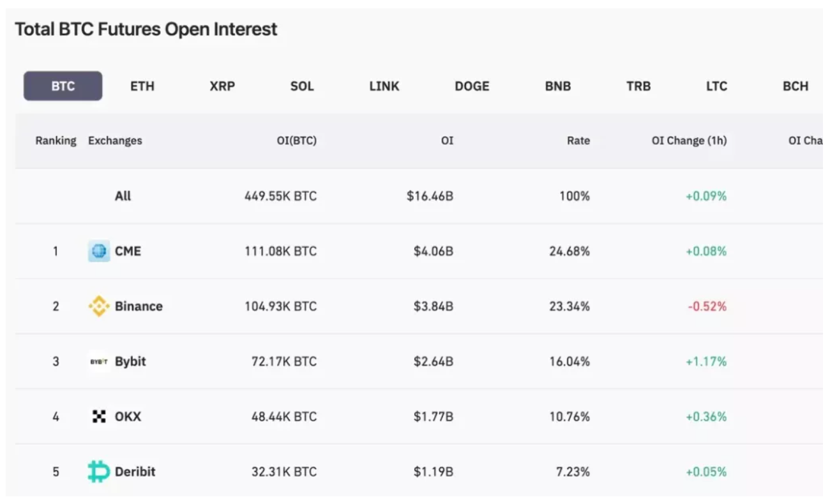The width and height of the screenshot is (830, 504).
Task: Click the Binance logo icon
Action: click(99, 306)
